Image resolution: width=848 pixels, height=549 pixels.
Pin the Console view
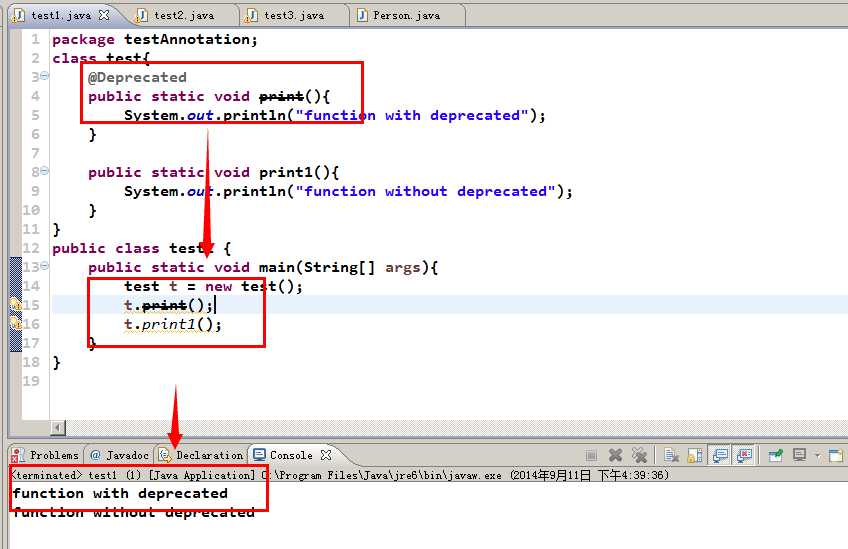(x=776, y=455)
